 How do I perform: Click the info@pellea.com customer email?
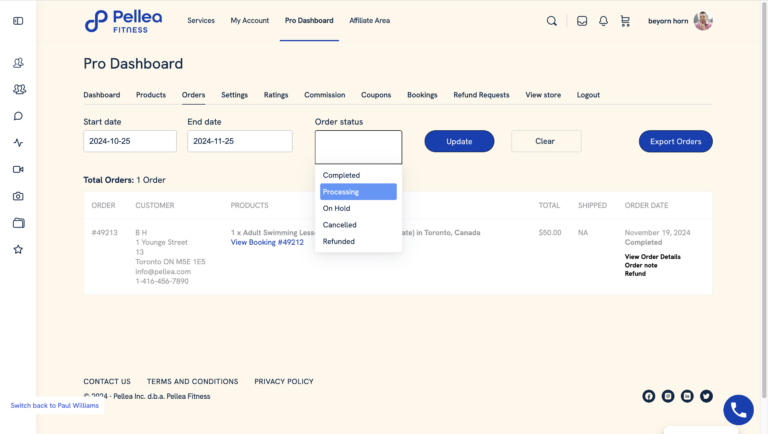tap(163, 271)
